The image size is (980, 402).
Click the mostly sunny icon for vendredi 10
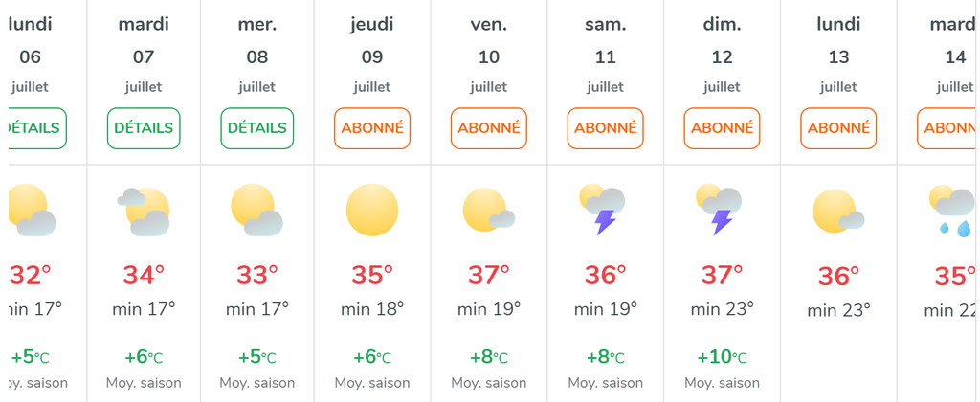pyautogui.click(x=489, y=210)
